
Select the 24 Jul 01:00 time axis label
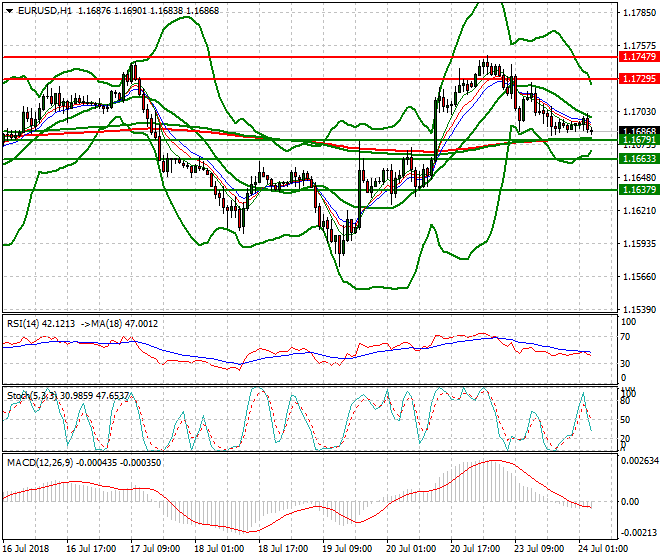603,549
